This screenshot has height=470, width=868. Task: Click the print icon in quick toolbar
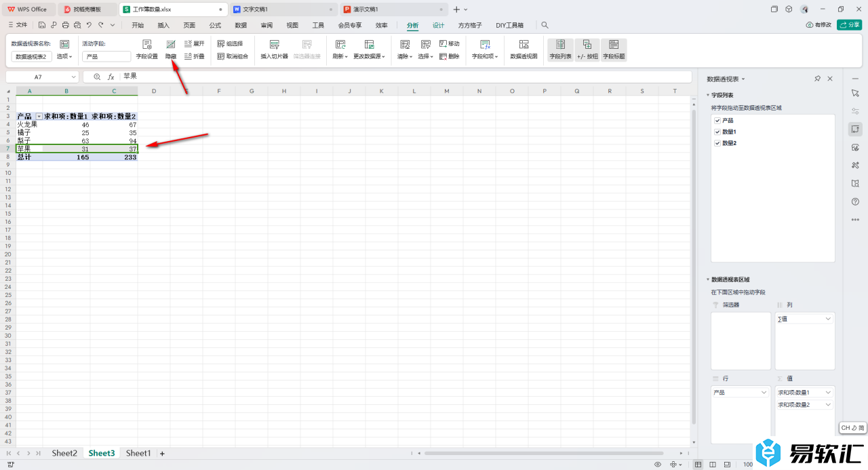coord(66,25)
